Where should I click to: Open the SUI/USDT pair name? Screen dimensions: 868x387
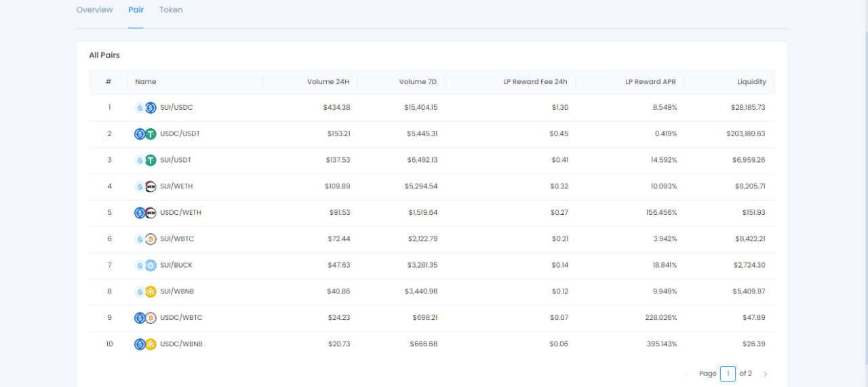coord(176,160)
